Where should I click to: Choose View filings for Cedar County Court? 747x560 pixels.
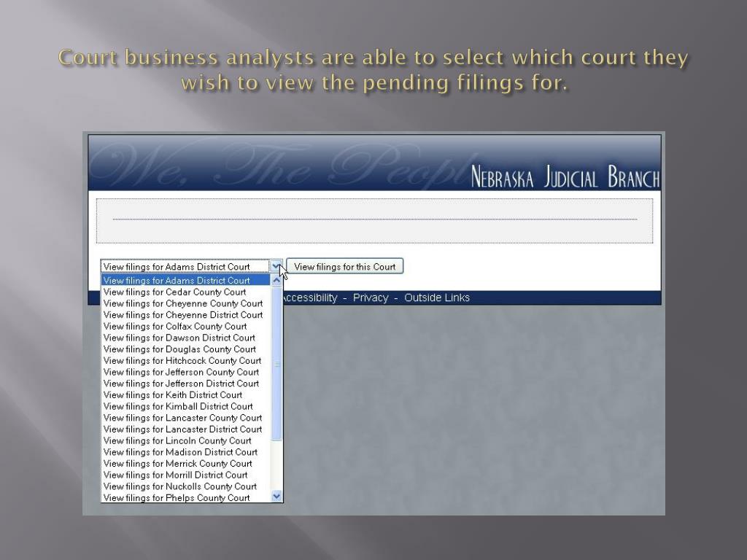click(186, 292)
